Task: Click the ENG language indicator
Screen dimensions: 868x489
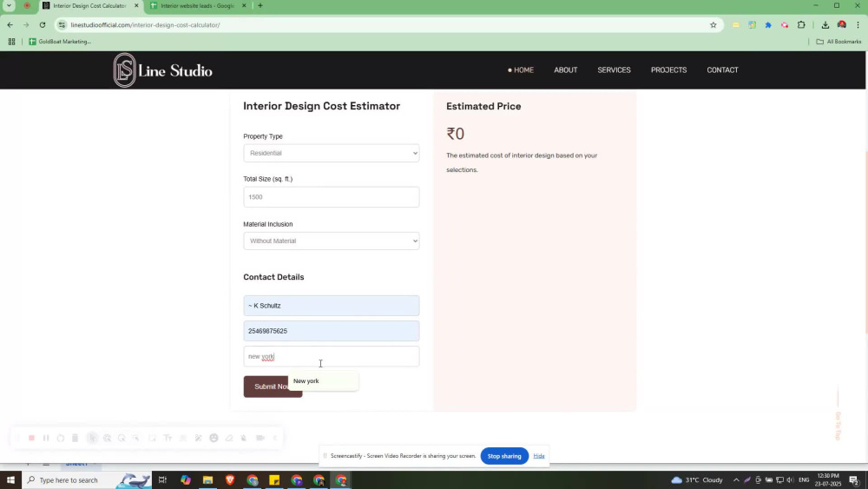Action: [804, 480]
